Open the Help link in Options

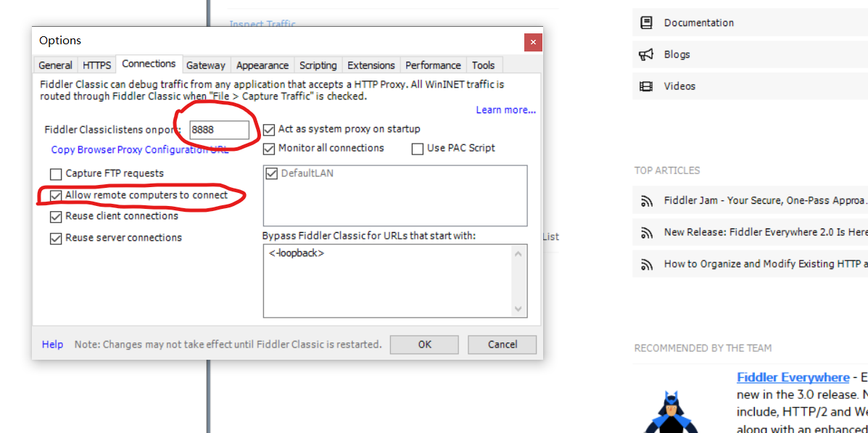coord(53,345)
